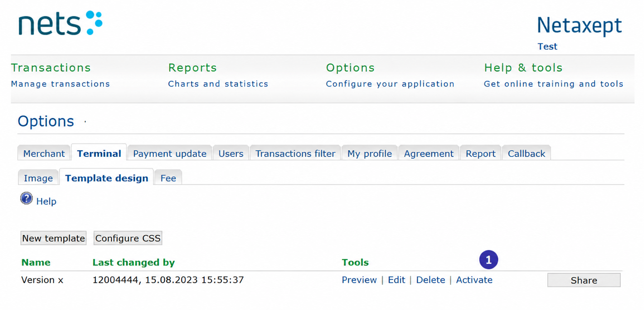Click the Charts and statistics subtitle

click(218, 84)
